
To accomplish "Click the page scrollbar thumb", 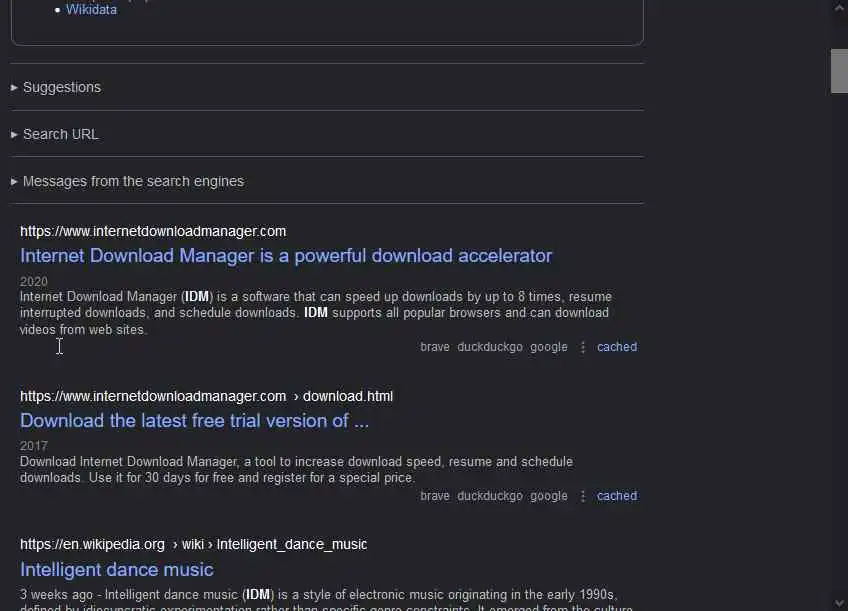I will pos(839,71).
